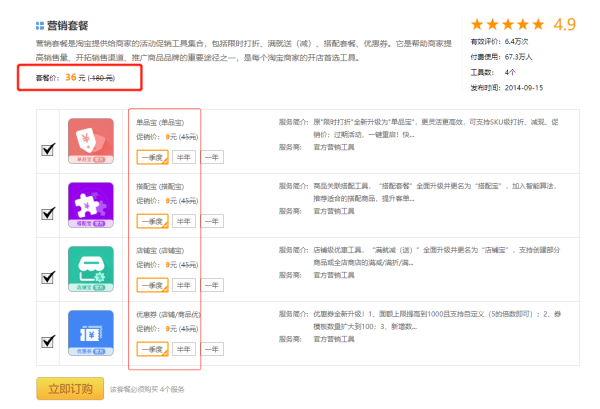Click 工具数 4个 text
This screenshot has height=409, width=600.
[493, 72]
